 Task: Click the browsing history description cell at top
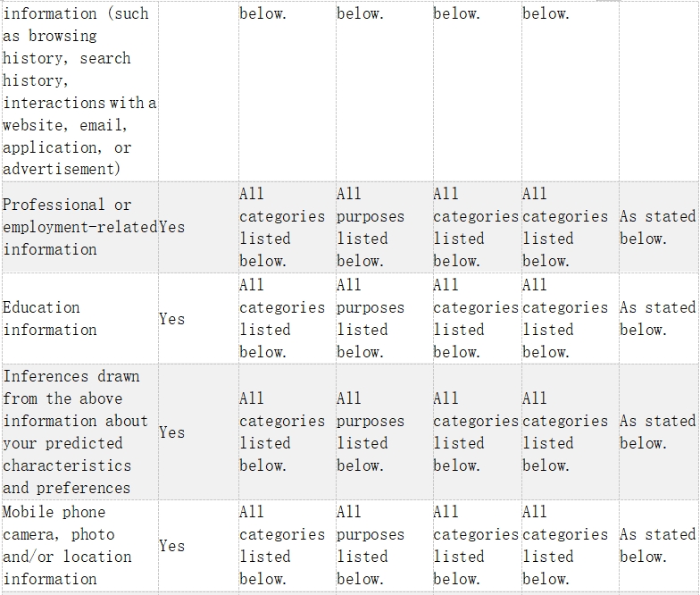coord(80,91)
